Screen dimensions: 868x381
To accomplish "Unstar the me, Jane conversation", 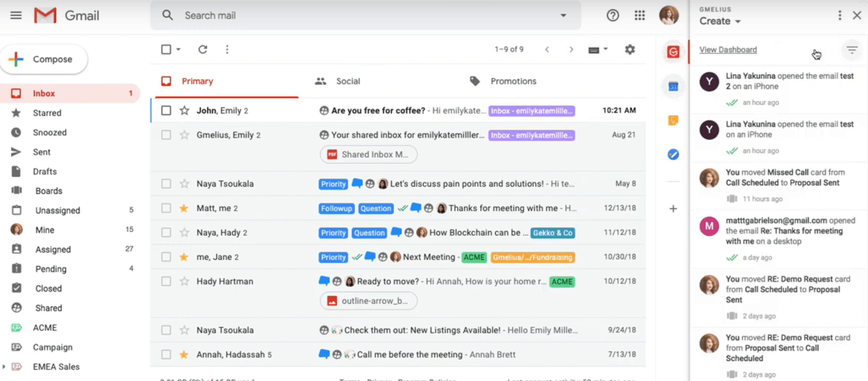I will 184,257.
